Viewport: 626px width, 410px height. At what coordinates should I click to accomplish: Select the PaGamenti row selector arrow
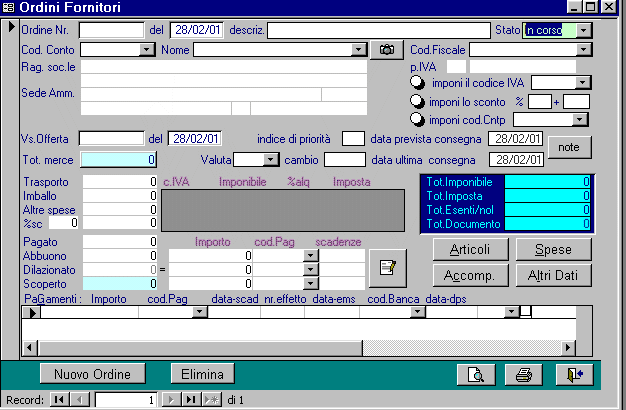pos(32,312)
